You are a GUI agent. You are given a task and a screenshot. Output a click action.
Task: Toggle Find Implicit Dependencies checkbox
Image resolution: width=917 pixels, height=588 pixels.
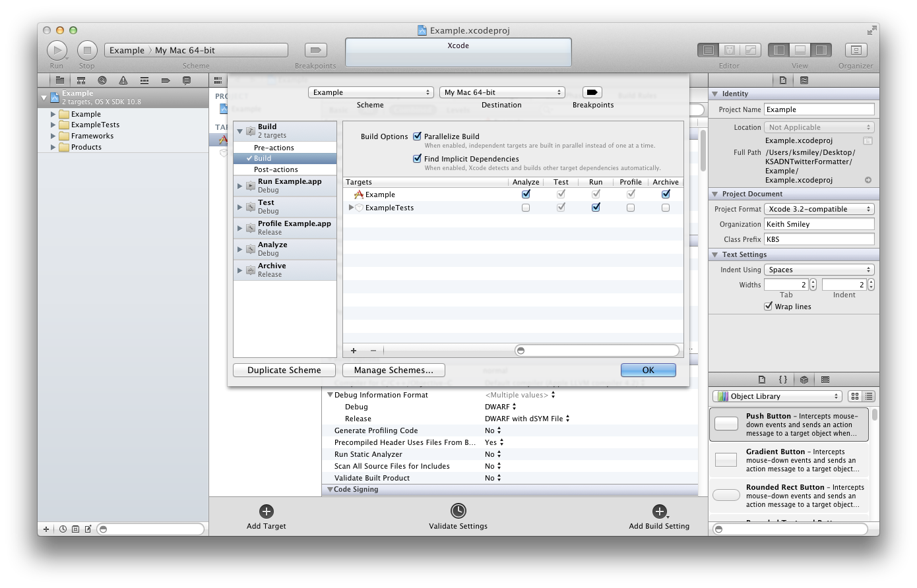pos(417,159)
